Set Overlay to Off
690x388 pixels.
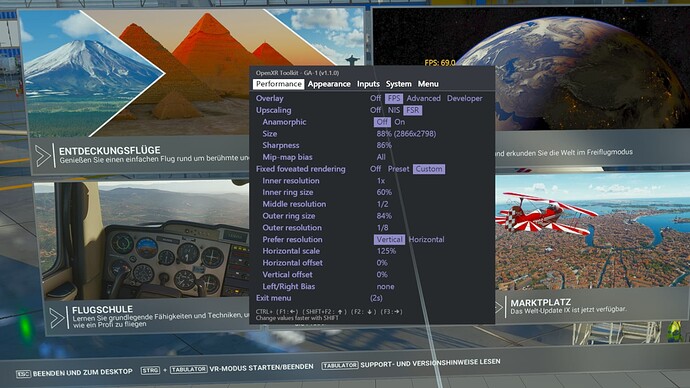[375, 99]
